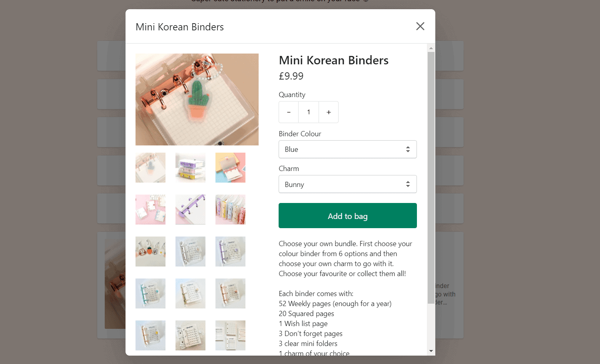This screenshot has height=364, width=600.
Task: Select the stacked pastel binders thumbnail
Action: pos(190,167)
